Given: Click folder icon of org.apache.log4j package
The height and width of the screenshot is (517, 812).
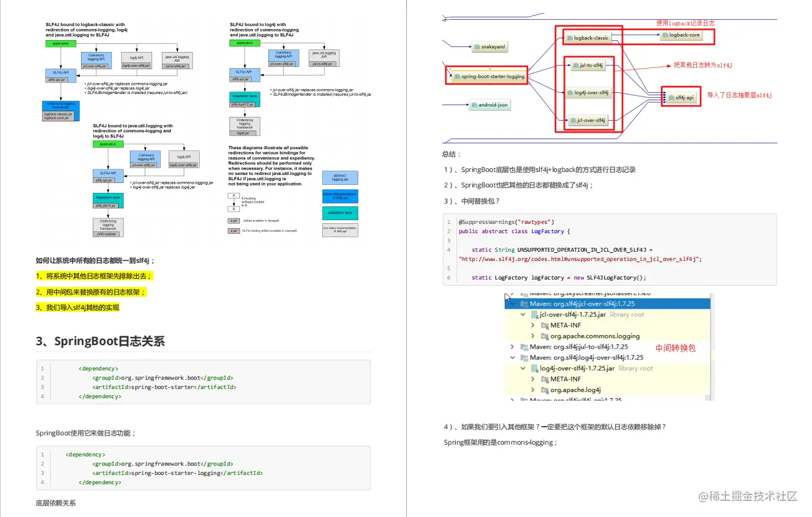Looking at the screenshot, I should [x=545, y=390].
